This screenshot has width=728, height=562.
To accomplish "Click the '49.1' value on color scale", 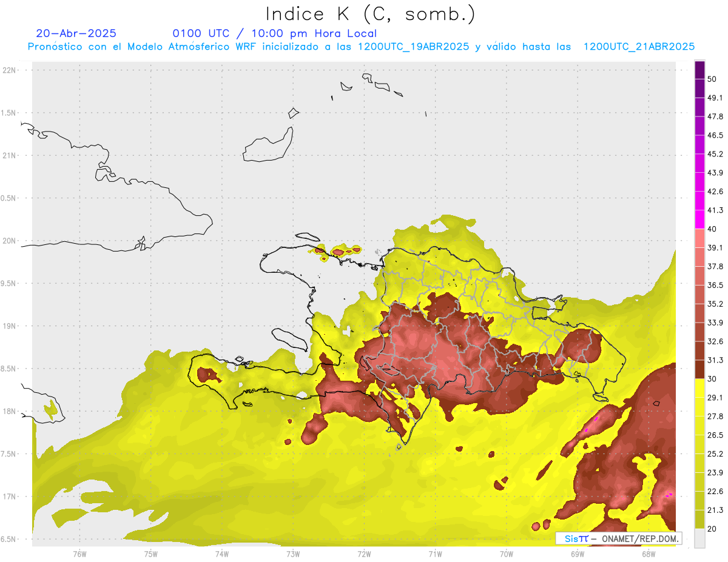I will pyautogui.click(x=715, y=98).
